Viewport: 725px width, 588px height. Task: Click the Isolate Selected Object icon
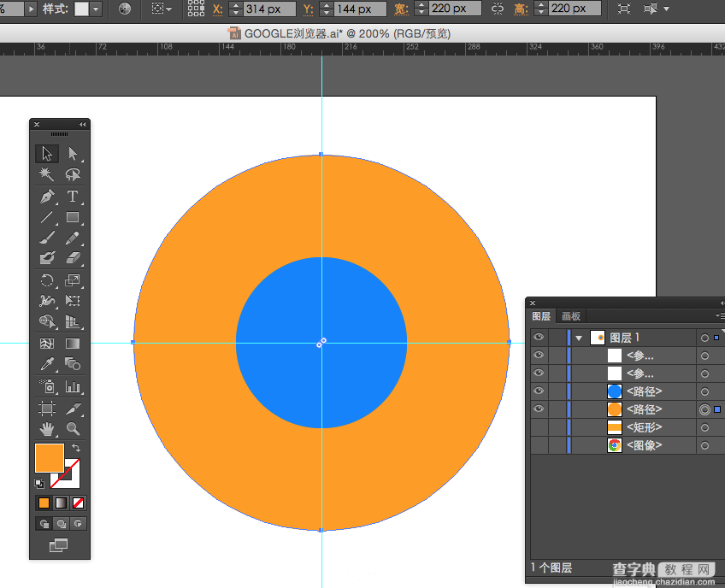pos(624,9)
